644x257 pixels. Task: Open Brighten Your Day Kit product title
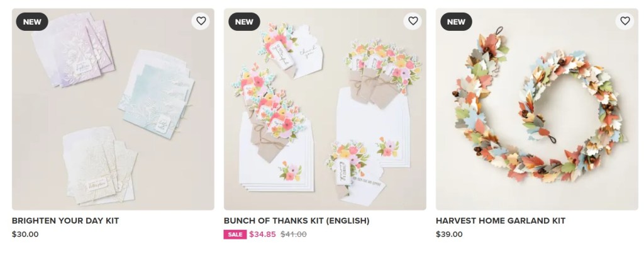pos(65,221)
